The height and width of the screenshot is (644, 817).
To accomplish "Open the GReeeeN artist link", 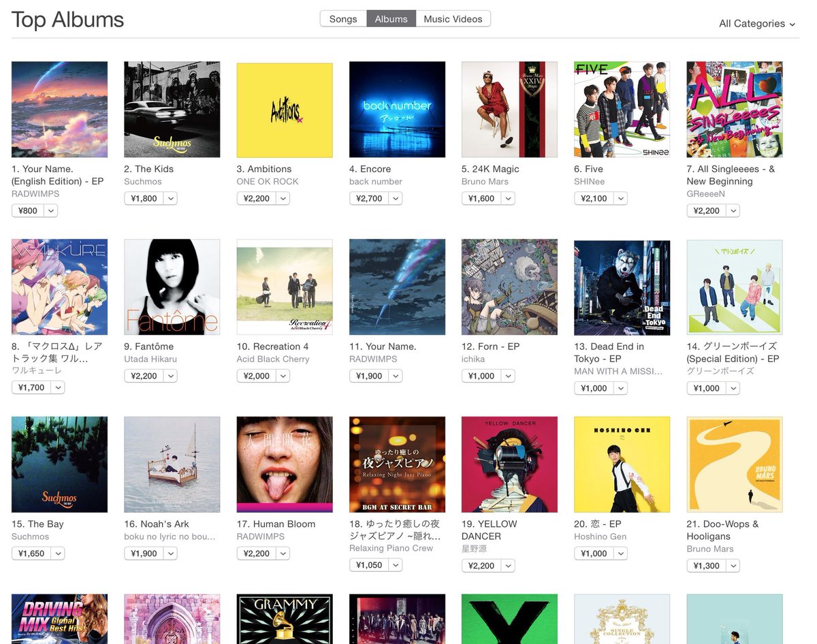I will tap(707, 194).
